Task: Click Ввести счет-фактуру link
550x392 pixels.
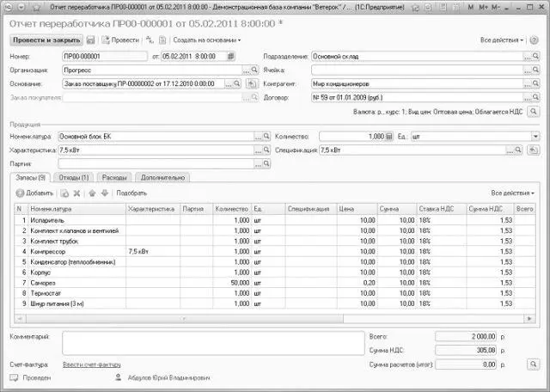Action: (92, 365)
